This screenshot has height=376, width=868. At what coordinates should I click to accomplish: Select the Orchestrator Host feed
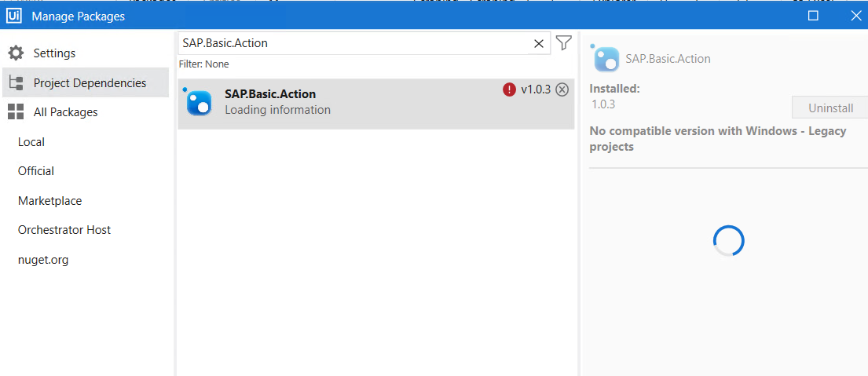pyautogui.click(x=64, y=230)
